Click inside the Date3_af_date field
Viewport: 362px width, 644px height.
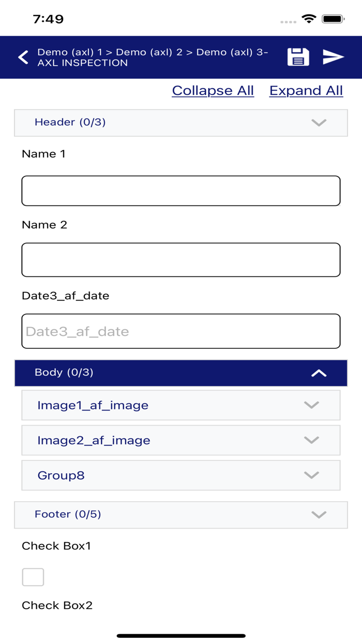180,331
